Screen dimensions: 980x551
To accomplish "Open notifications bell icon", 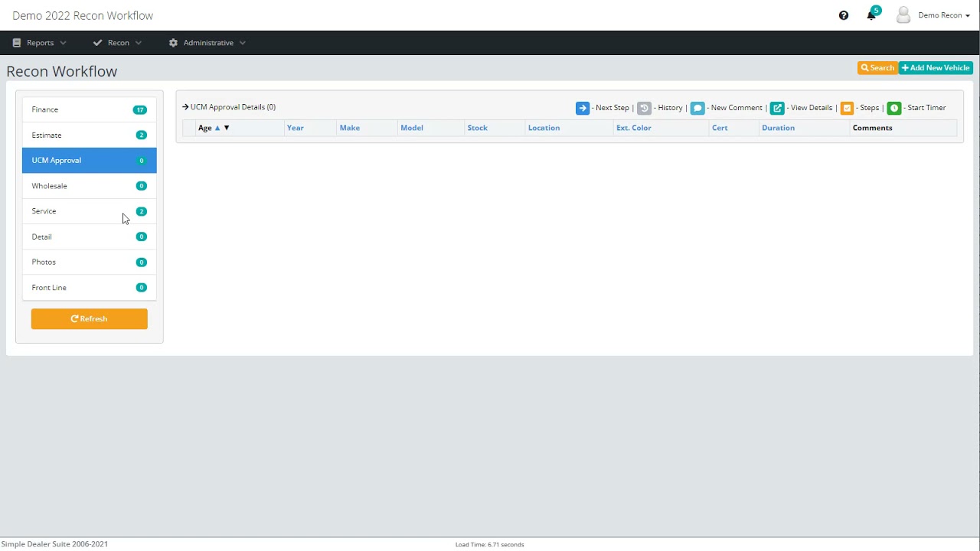I will pos(871,15).
